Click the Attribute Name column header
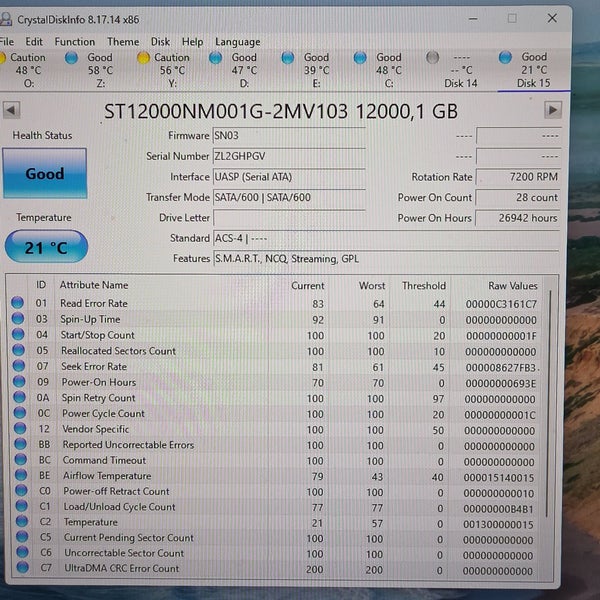The height and width of the screenshot is (600, 600). coord(94,285)
